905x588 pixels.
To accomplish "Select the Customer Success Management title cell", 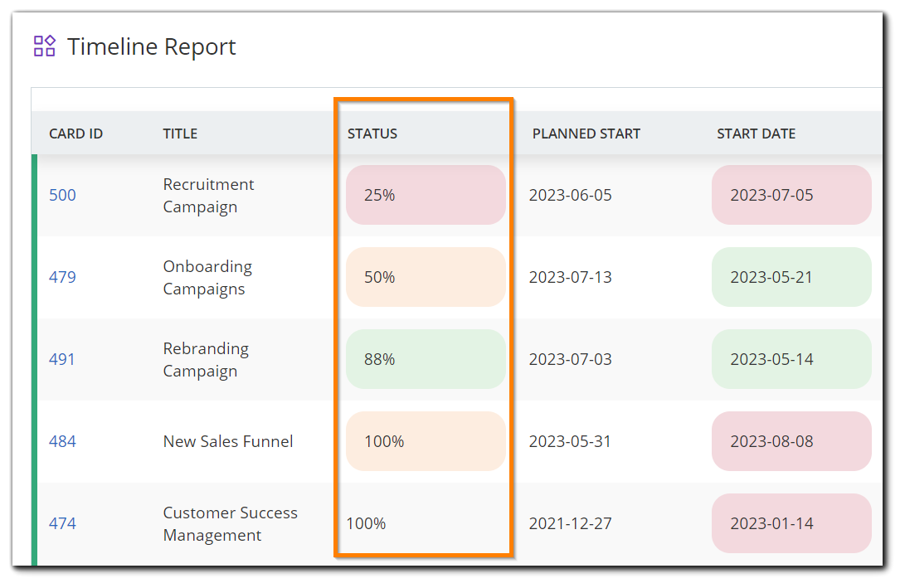I will (x=230, y=523).
